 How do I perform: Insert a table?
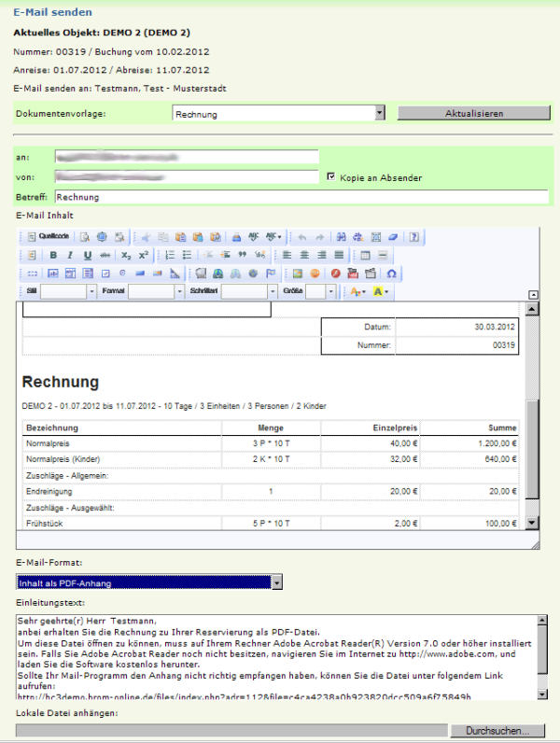(365, 256)
